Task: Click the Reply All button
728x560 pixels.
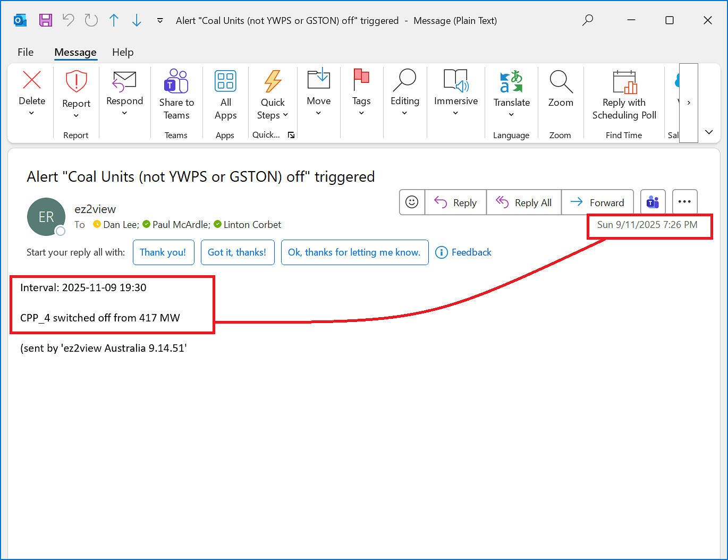Action: pos(524,202)
